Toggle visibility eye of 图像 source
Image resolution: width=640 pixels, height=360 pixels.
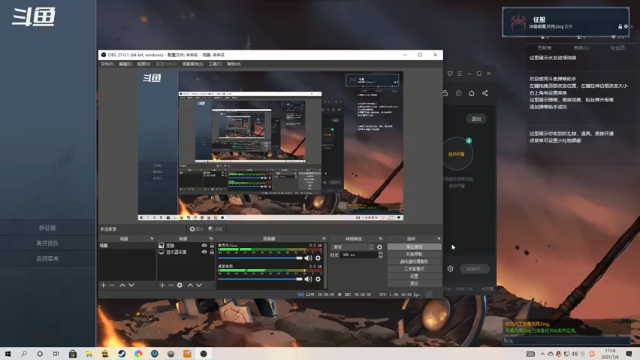(x=204, y=245)
